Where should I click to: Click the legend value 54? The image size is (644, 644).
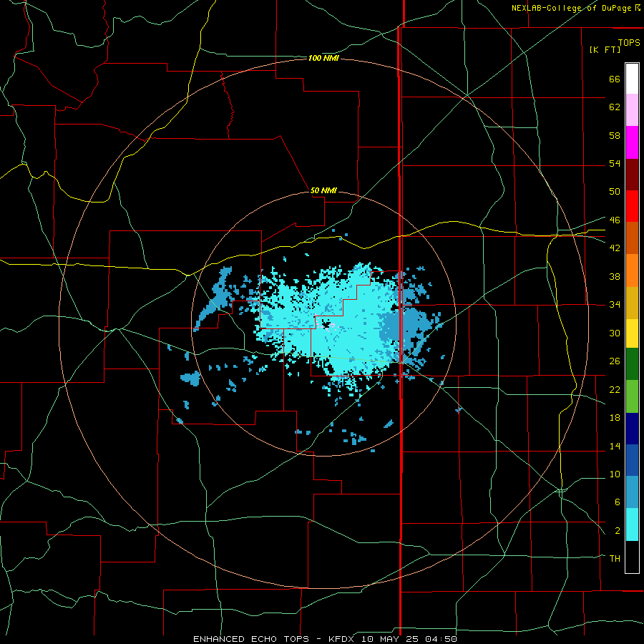(x=615, y=163)
